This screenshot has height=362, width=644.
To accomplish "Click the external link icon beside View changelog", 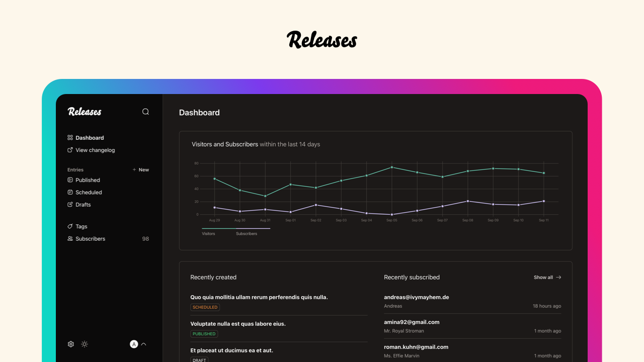I will coord(69,150).
